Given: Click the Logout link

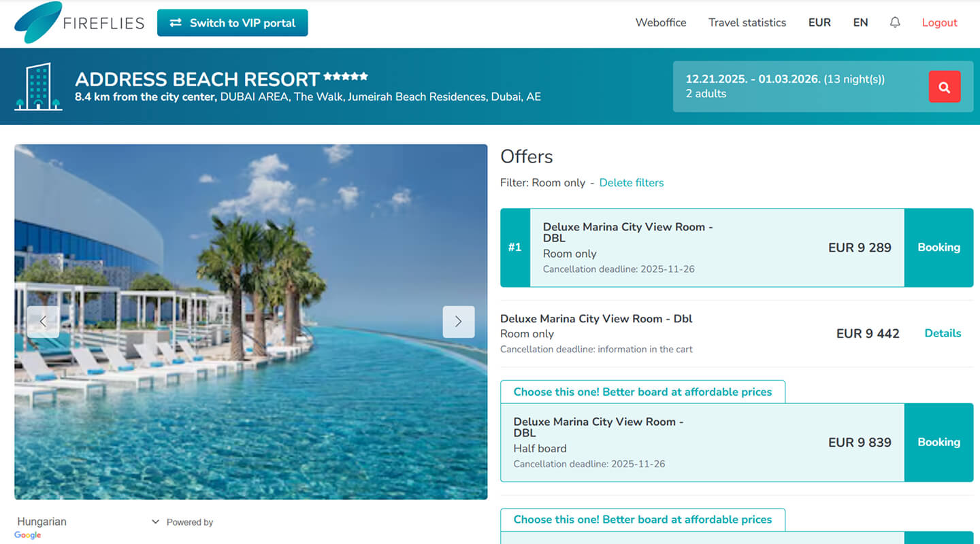Looking at the screenshot, I should click(939, 22).
